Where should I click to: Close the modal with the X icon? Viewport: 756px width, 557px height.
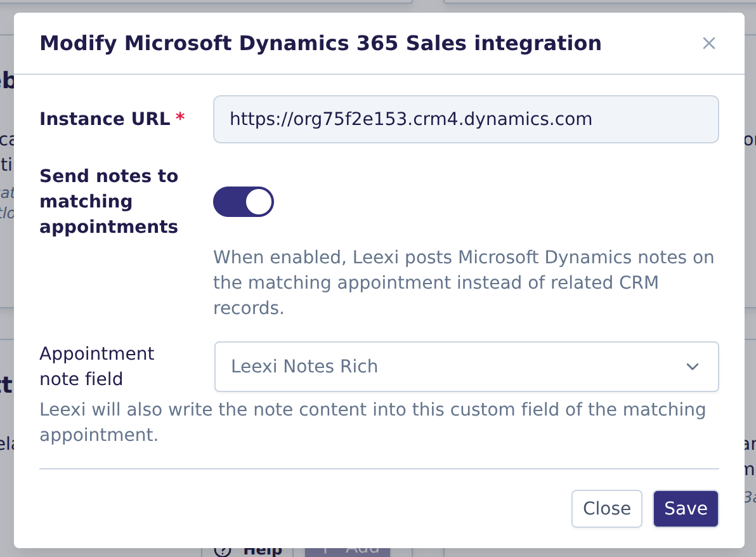click(709, 43)
